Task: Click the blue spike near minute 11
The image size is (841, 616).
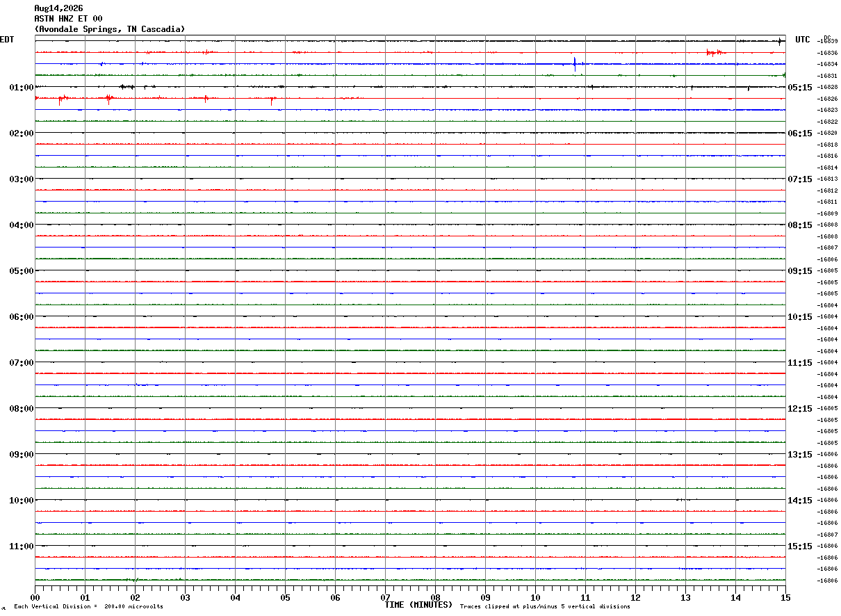Action: pos(575,64)
